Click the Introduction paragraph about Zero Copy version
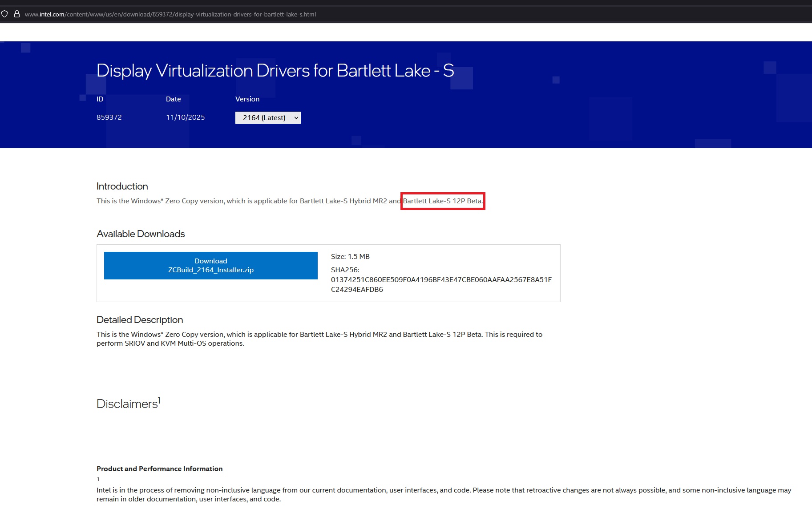 coord(290,201)
